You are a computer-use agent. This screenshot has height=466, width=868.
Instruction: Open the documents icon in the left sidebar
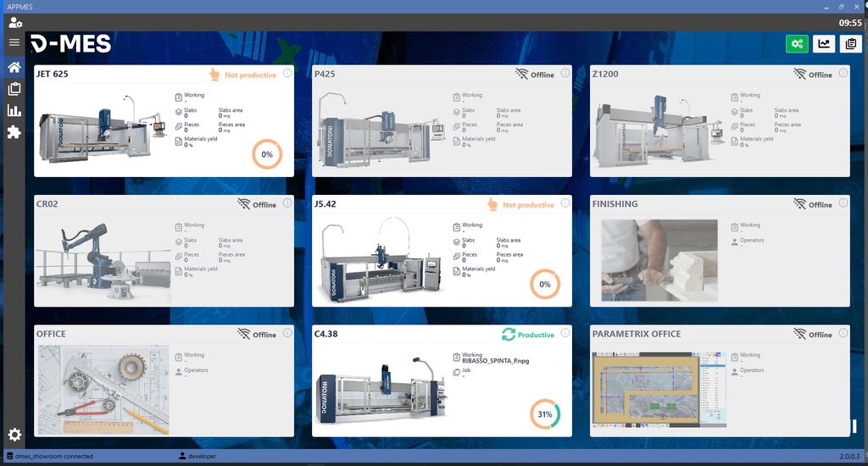click(14, 89)
